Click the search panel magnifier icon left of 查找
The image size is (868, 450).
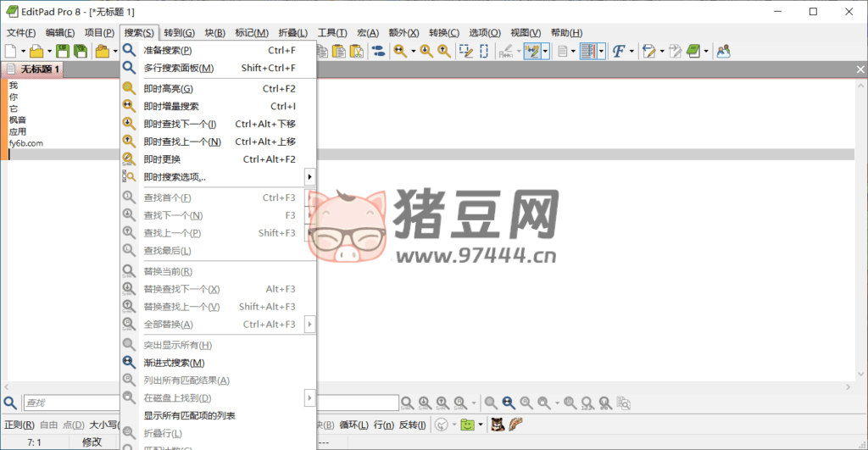click(x=10, y=403)
